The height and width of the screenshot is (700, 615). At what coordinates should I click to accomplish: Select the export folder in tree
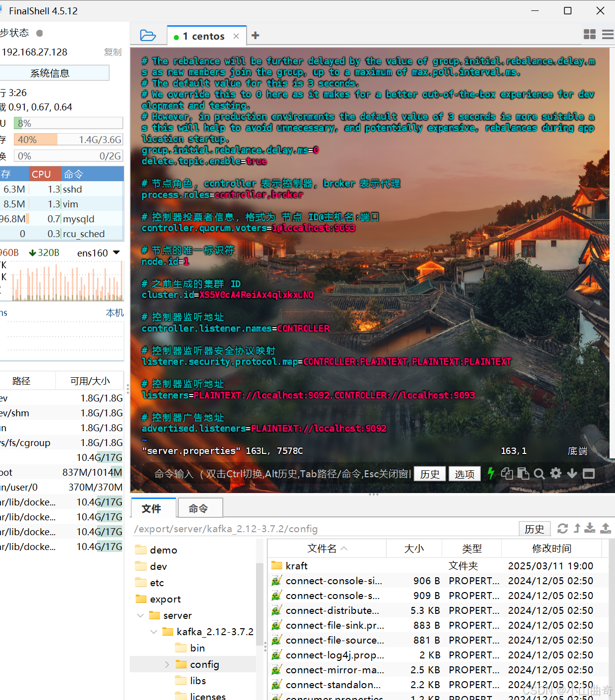click(165, 599)
